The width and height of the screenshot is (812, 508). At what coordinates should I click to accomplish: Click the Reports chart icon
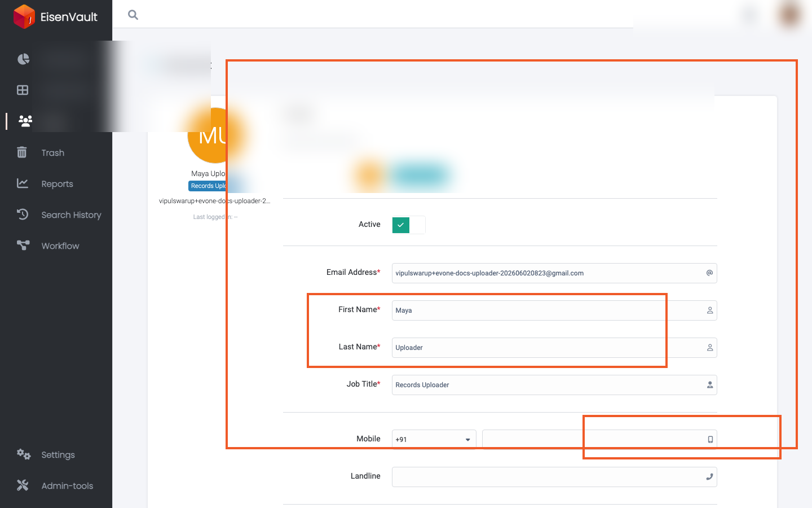click(23, 183)
